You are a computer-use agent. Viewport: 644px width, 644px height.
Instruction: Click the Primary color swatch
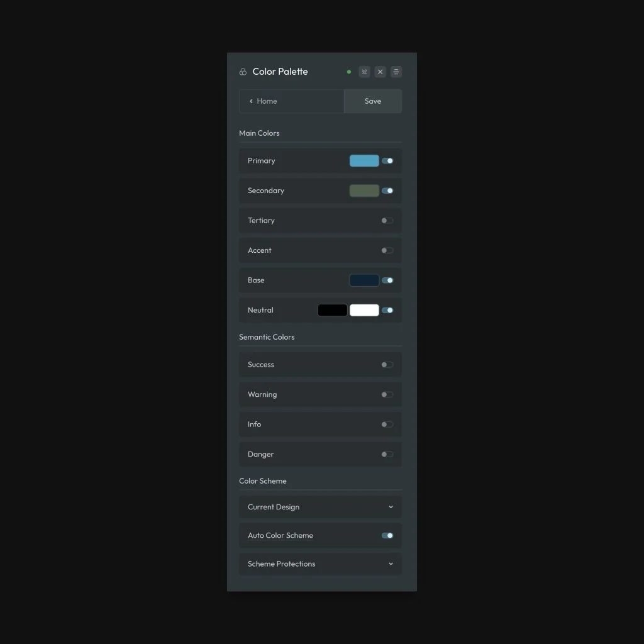(364, 160)
